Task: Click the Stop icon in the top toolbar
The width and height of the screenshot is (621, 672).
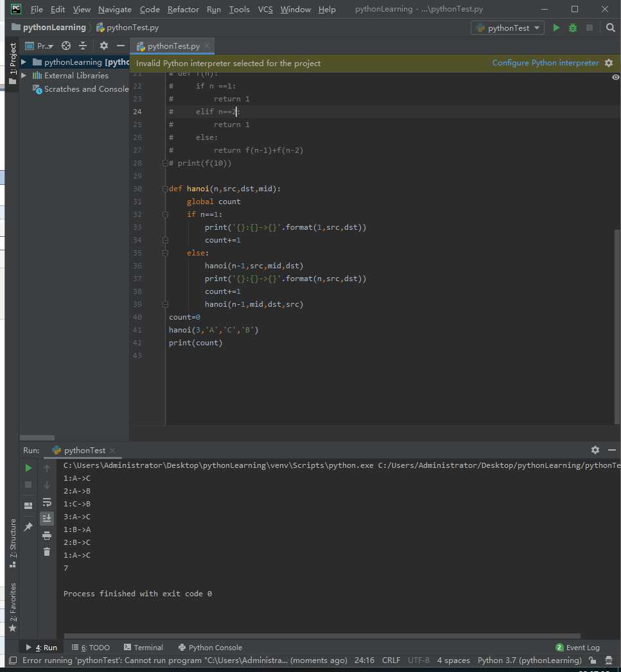Action: click(x=590, y=28)
